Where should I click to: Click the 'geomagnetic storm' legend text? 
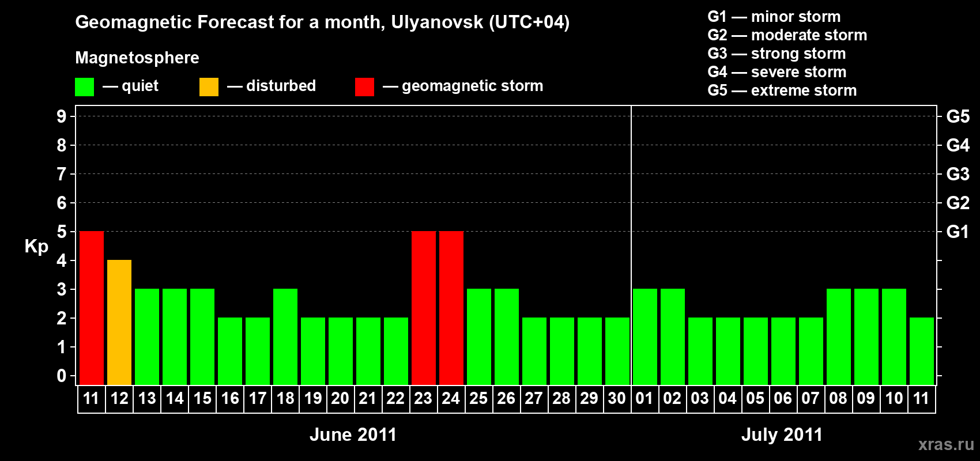(473, 86)
